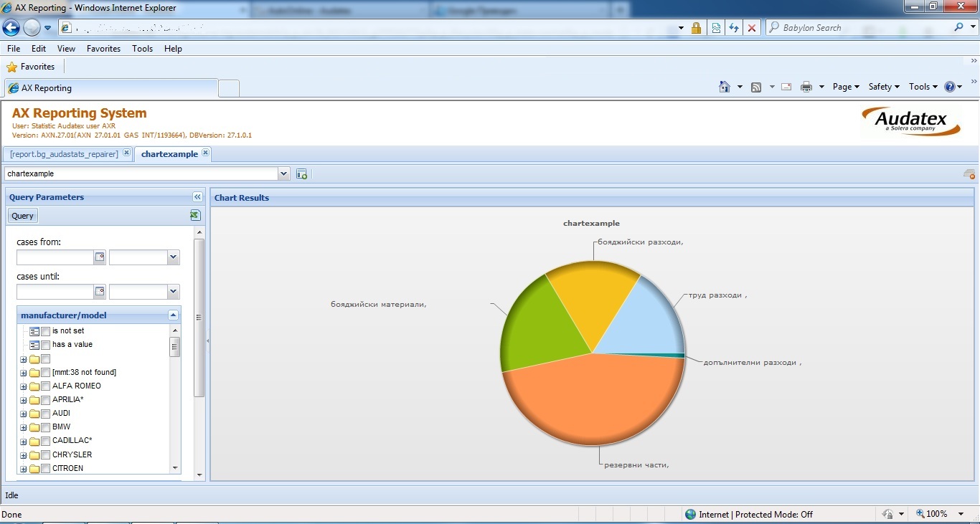Open a new blank browser tab

point(229,89)
